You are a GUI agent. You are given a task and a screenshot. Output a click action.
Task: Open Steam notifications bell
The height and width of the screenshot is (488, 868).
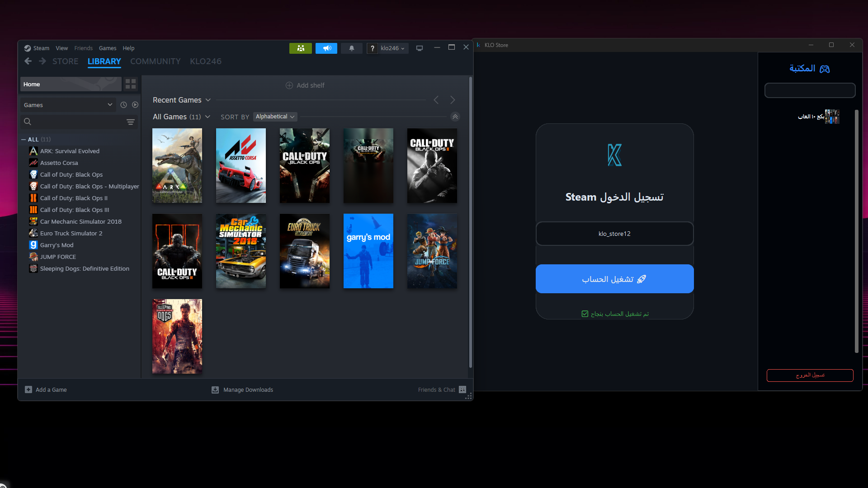point(352,48)
